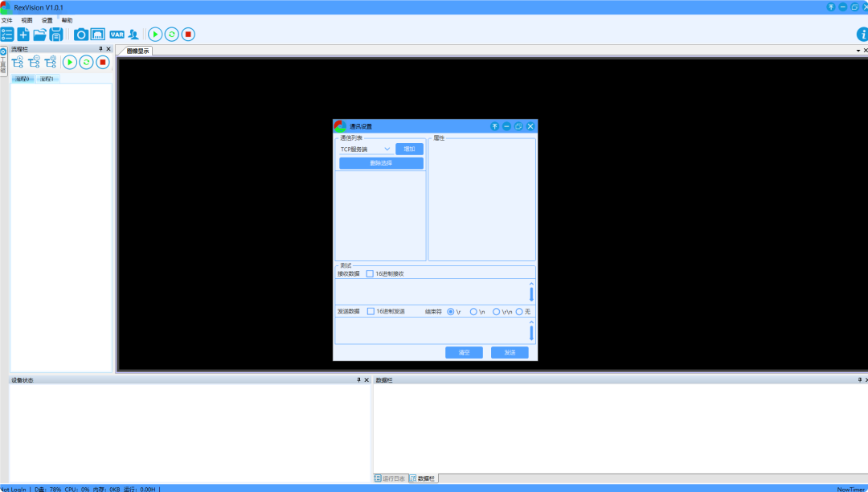The height and width of the screenshot is (492, 868).
Task: Click inside the 接收数据 text area
Action: point(432,292)
